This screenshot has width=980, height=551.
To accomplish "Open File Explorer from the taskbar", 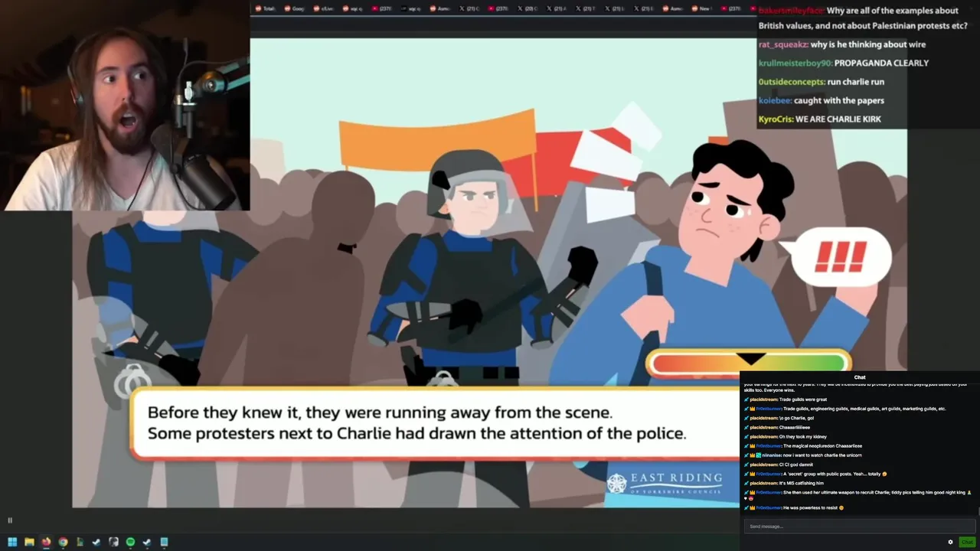I will [29, 542].
